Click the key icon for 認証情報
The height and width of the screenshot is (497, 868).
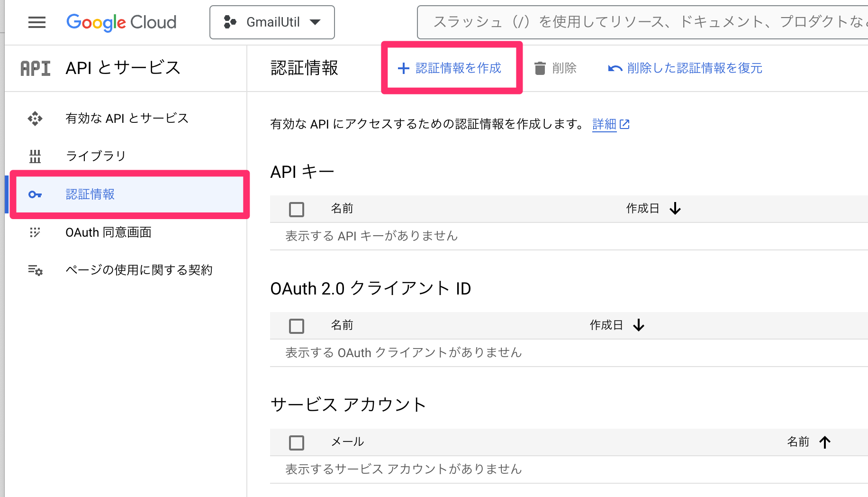pyautogui.click(x=35, y=194)
